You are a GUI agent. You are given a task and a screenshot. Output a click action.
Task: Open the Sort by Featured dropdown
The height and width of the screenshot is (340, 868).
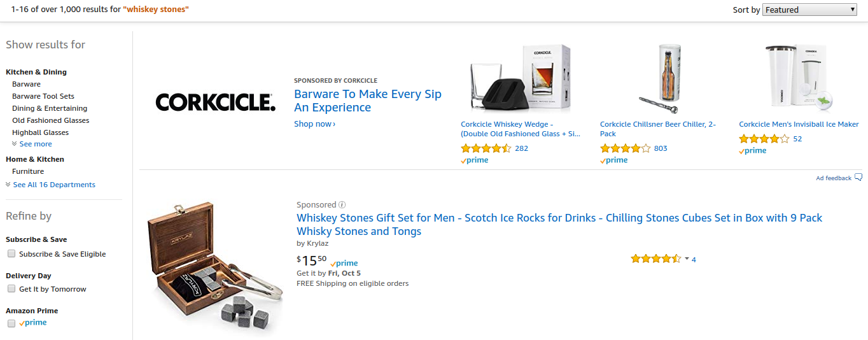[x=810, y=10]
